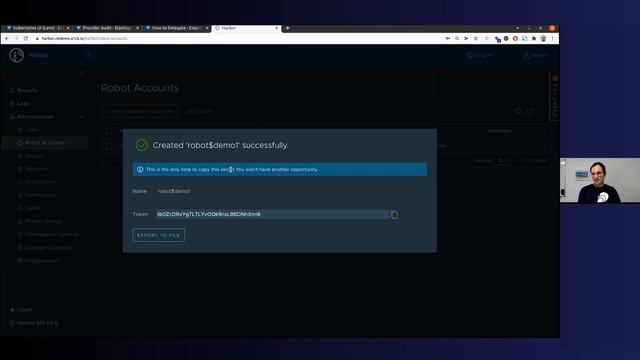Tick the first robot account row checkbox
Image resolution: width=640 pixels, height=360 pixels.
point(109,147)
